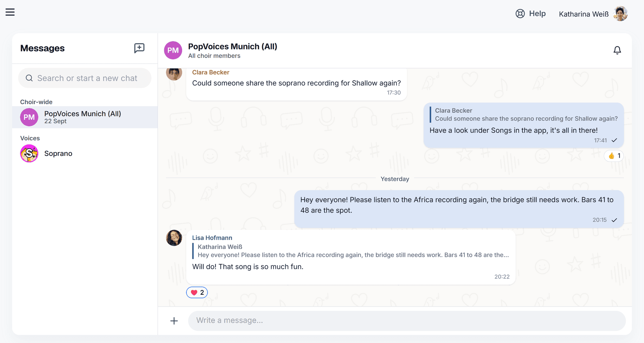
Task: Open Katharina Weiß profile avatar
Action: pyautogui.click(x=620, y=14)
